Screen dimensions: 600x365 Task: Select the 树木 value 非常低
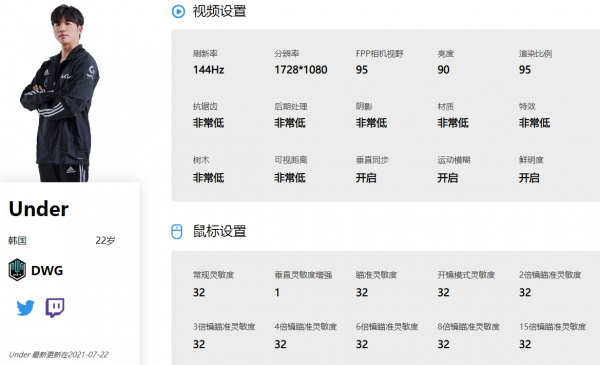coord(209,178)
